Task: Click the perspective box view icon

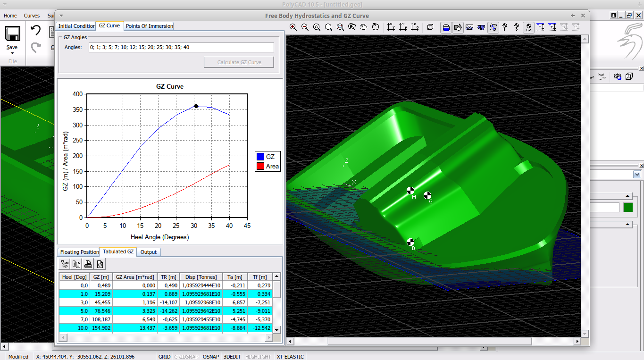Action: pyautogui.click(x=430, y=27)
